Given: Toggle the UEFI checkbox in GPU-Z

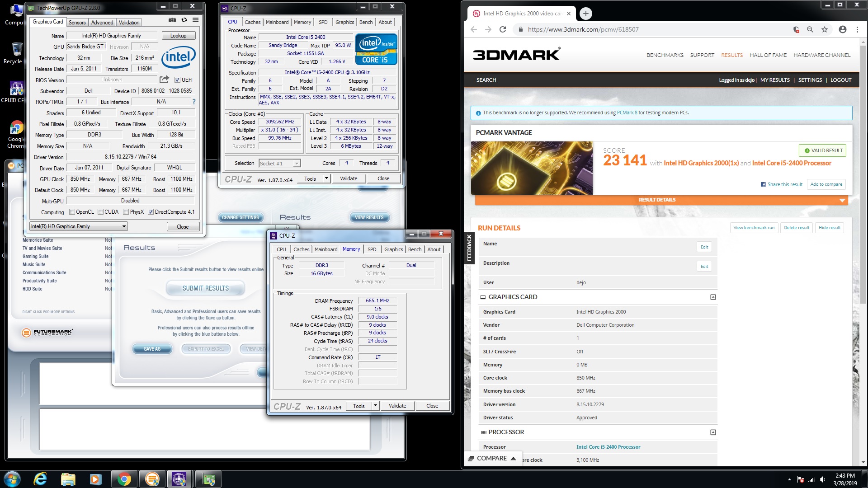Looking at the screenshot, I should [x=177, y=80].
